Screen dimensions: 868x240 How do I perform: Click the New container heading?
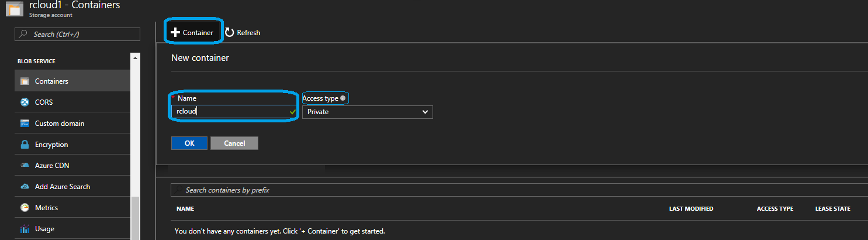point(200,58)
